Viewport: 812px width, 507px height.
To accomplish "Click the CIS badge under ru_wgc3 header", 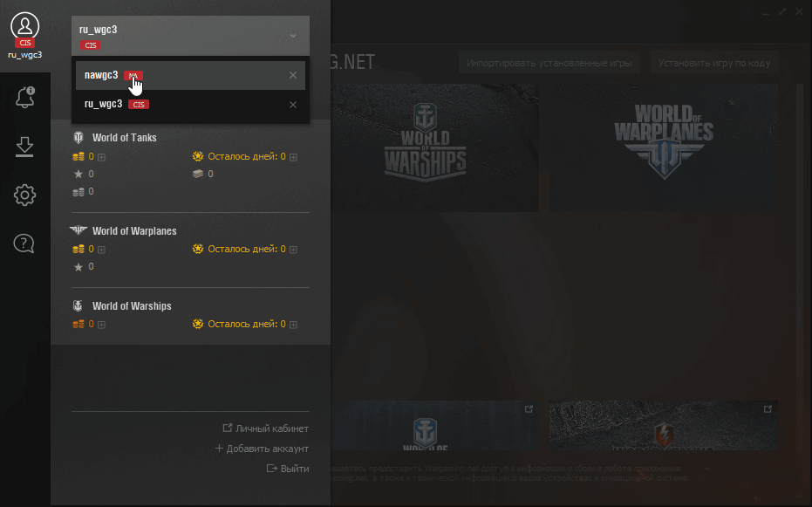I will (x=90, y=45).
